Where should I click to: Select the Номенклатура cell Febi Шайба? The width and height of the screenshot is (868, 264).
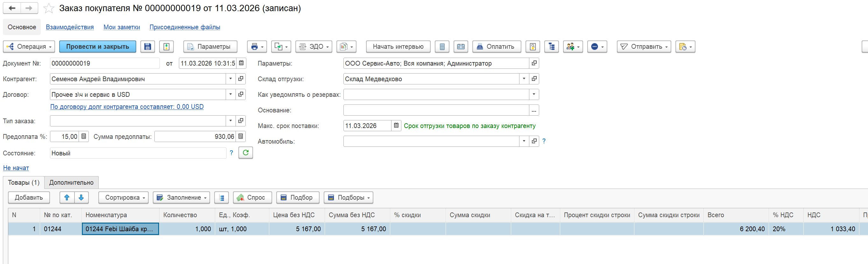pos(120,229)
